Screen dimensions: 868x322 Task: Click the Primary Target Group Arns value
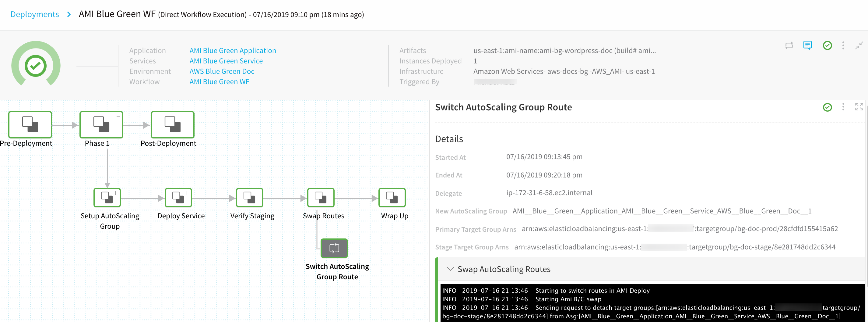tap(680, 228)
